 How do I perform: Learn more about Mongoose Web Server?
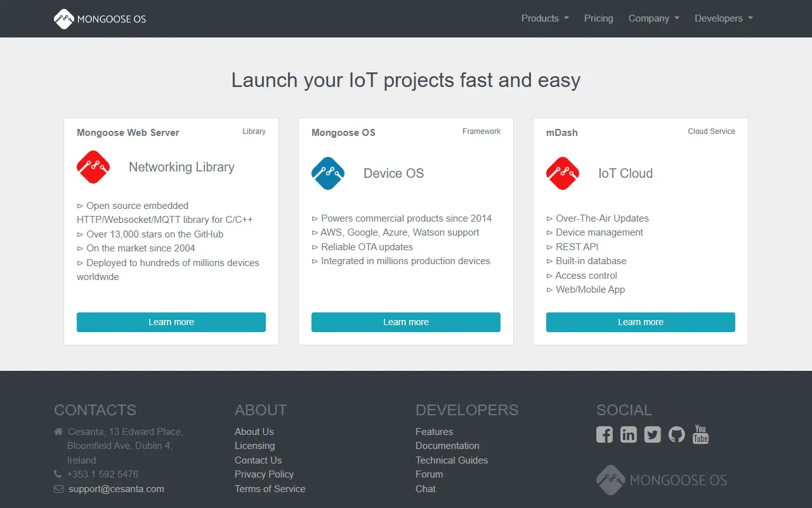coord(171,322)
